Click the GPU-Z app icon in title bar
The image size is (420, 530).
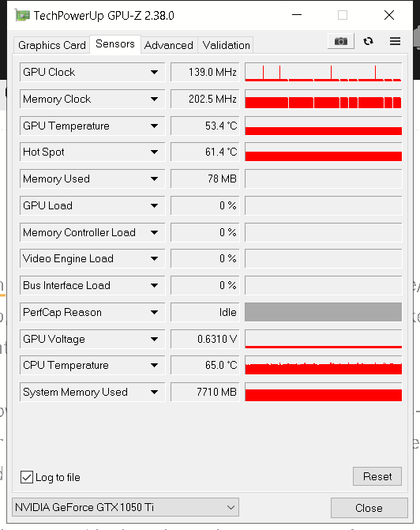(x=22, y=16)
